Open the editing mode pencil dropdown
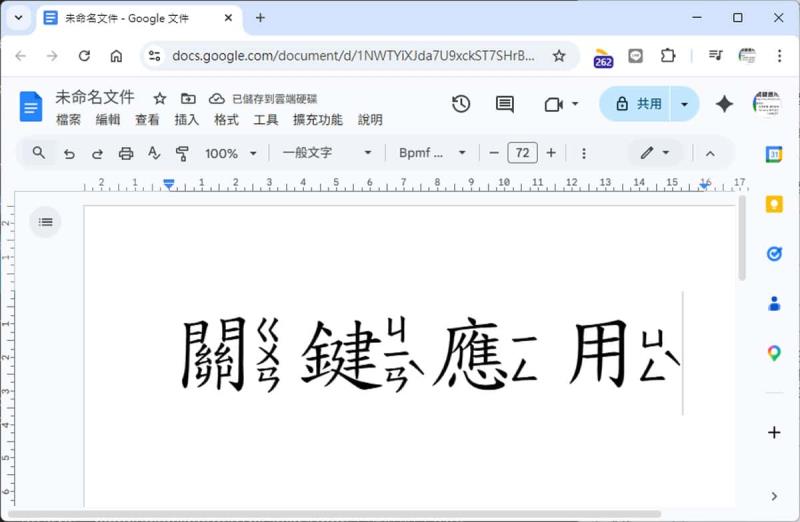The image size is (800, 522). click(x=655, y=153)
